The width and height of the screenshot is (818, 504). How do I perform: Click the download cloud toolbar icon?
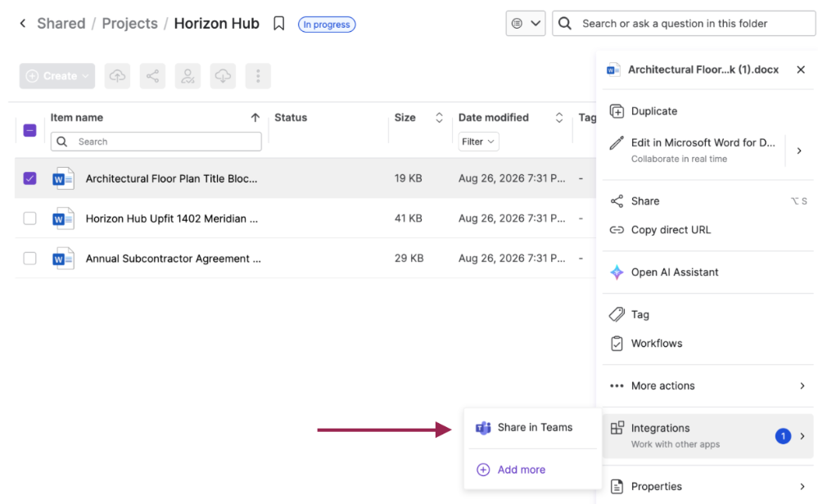tap(223, 76)
